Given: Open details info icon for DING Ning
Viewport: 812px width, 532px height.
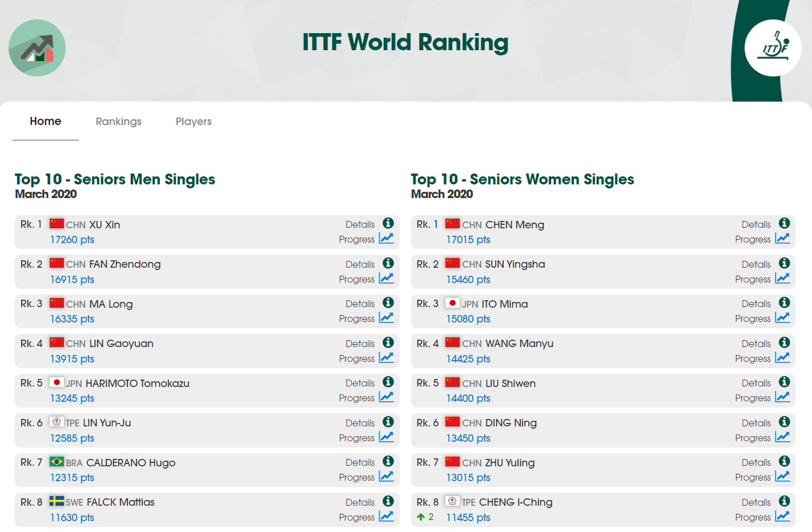Looking at the screenshot, I should point(785,422).
